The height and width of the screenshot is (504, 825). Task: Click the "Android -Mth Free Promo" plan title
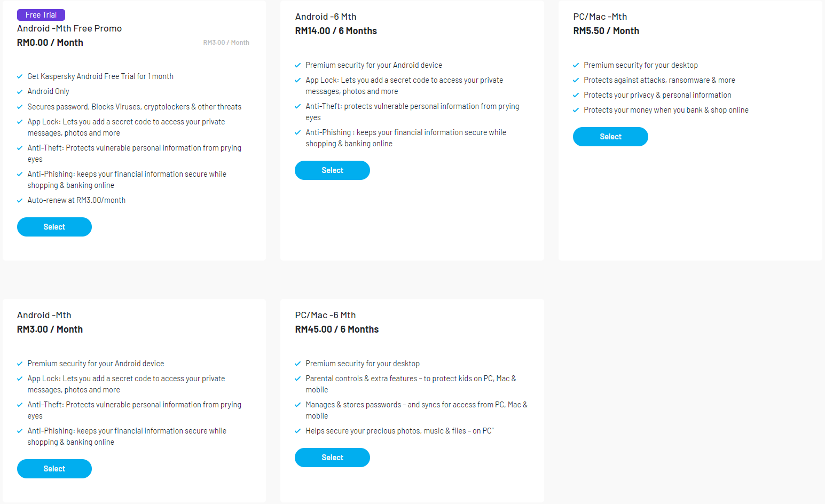tap(69, 28)
